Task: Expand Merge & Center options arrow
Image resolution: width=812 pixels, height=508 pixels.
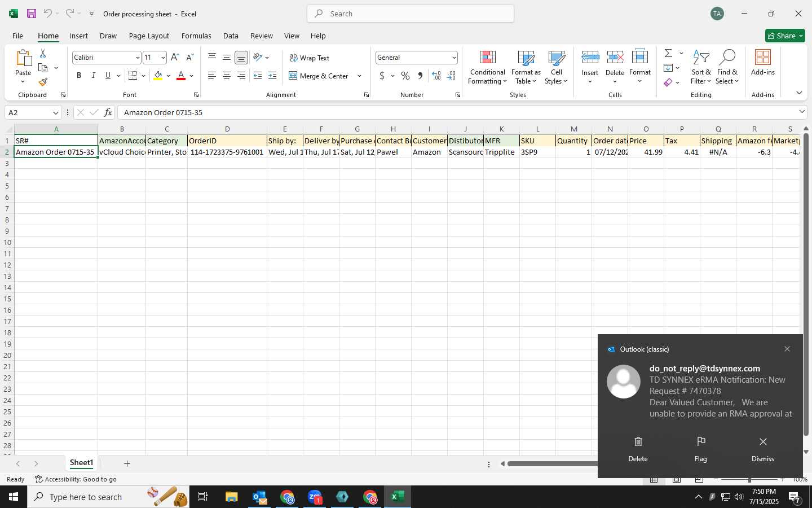Action: click(359, 76)
